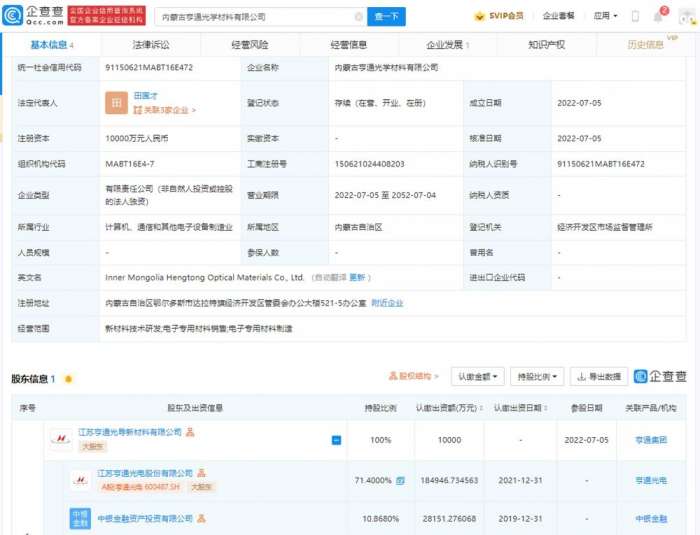Switch to the 法律诉讼 tab

coord(151,45)
